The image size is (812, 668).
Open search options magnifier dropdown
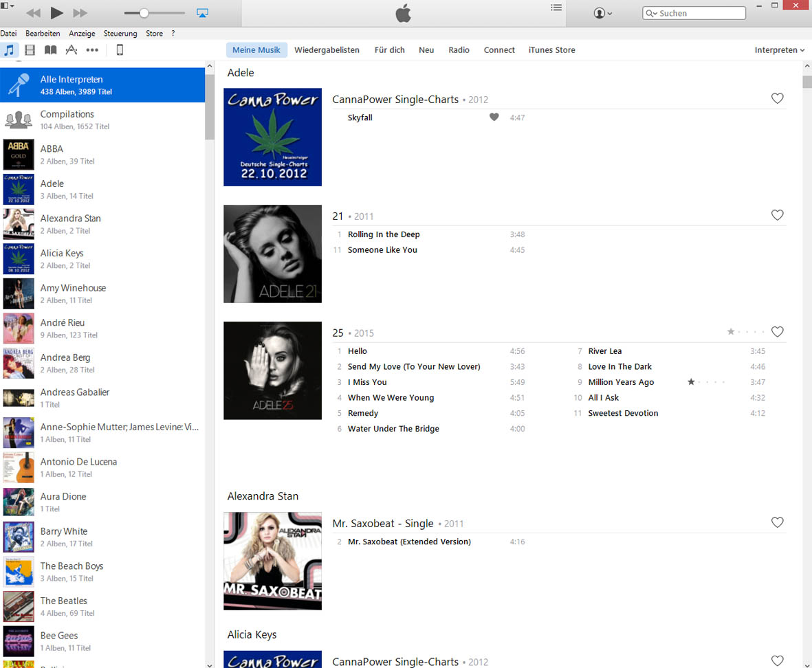pos(651,13)
